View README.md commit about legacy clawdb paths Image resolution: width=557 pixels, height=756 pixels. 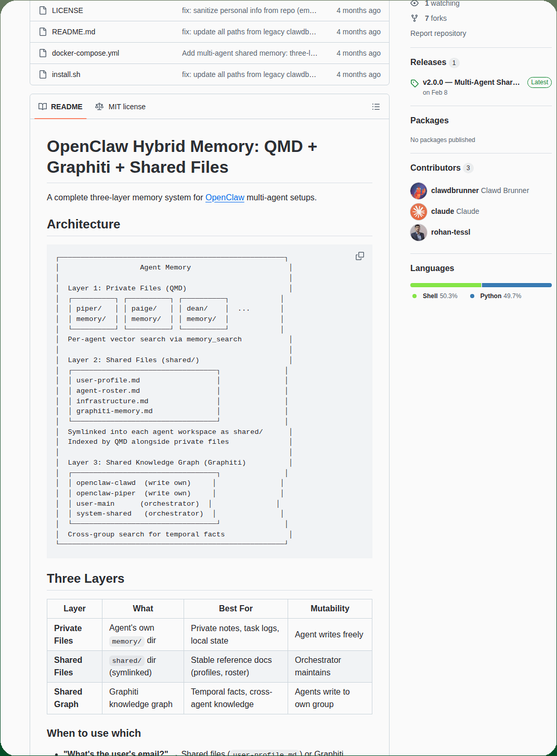point(249,32)
